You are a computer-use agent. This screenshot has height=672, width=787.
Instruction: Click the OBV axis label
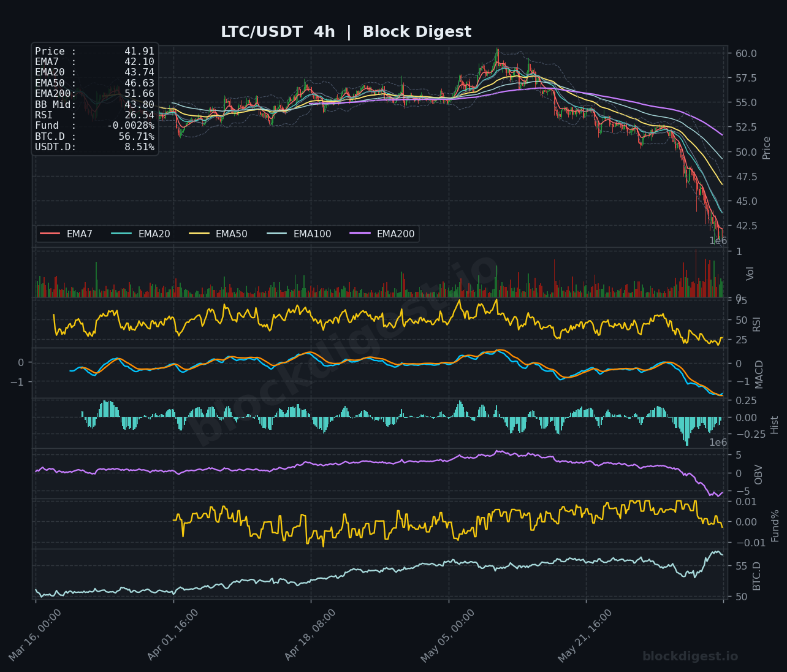[x=758, y=475]
